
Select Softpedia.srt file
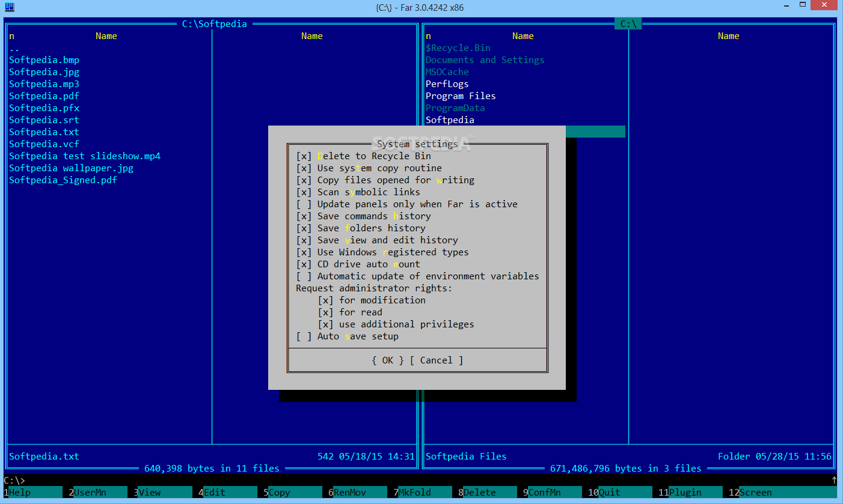coord(44,120)
